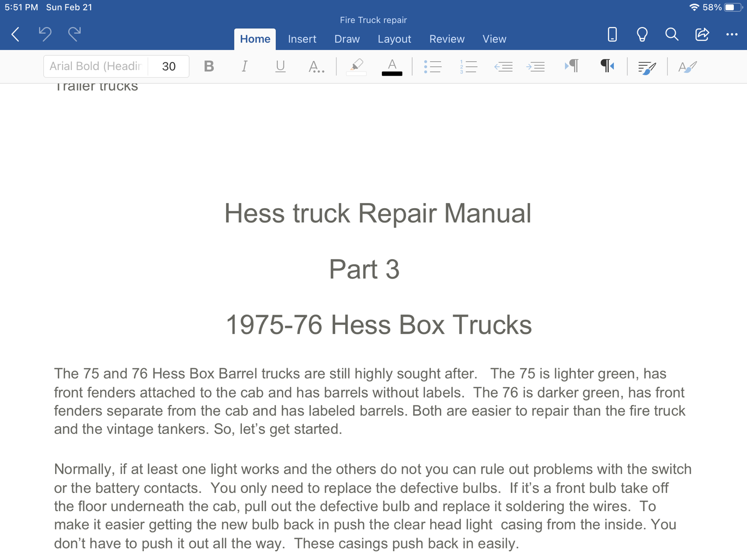This screenshot has height=560, width=747.
Task: Open the font size 30 field
Action: pyautogui.click(x=169, y=66)
